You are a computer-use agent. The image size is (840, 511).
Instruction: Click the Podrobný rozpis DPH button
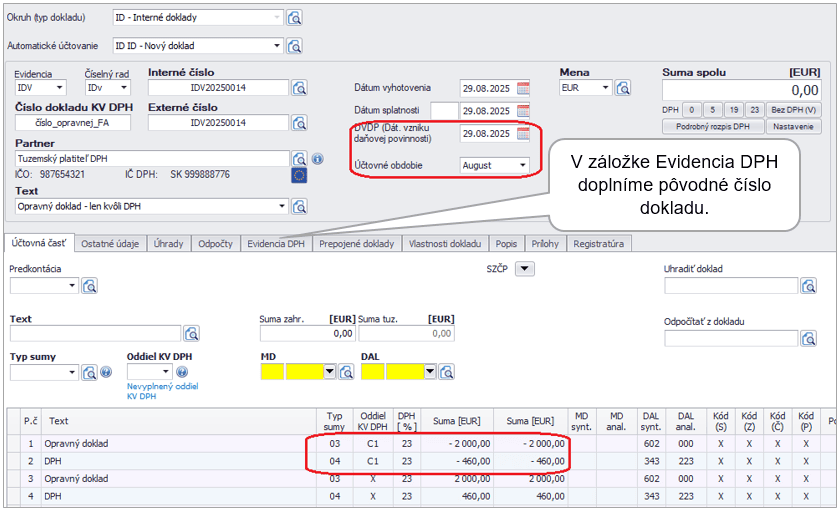(713, 127)
